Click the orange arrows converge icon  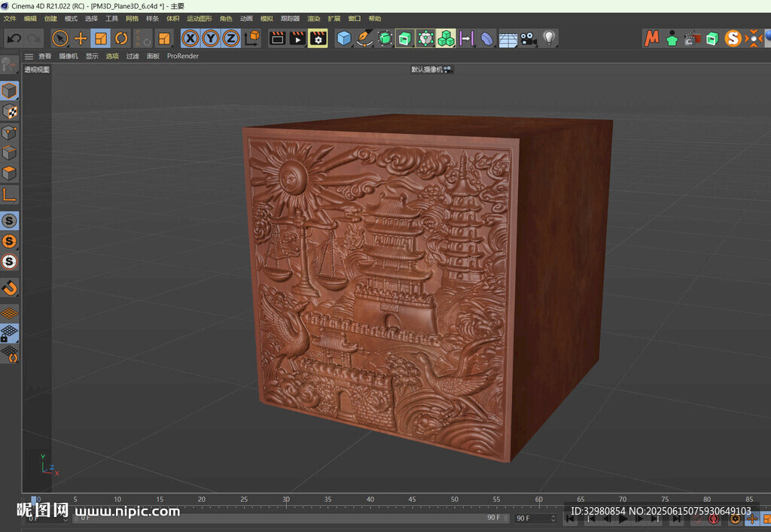pyautogui.click(x=753, y=38)
